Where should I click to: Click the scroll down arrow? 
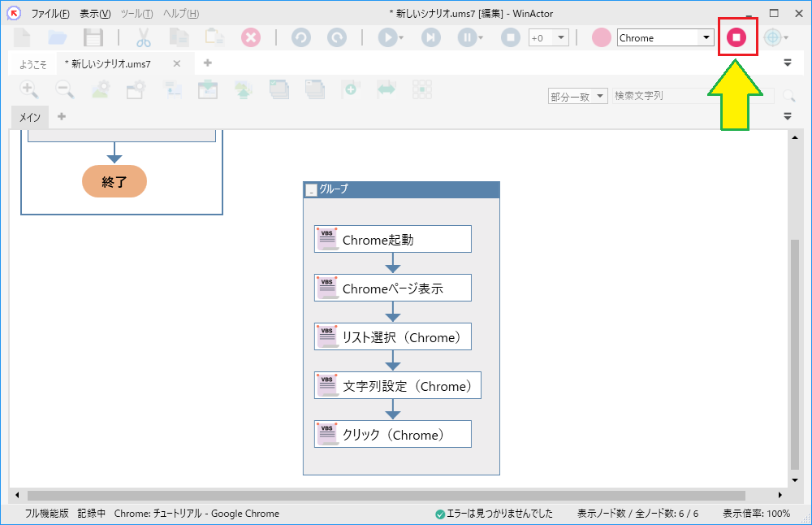(795, 480)
